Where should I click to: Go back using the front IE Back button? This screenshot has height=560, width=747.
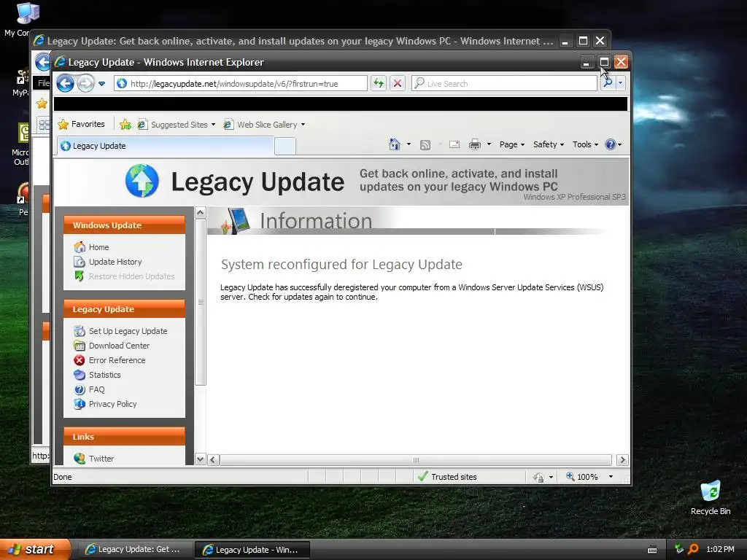(x=65, y=84)
